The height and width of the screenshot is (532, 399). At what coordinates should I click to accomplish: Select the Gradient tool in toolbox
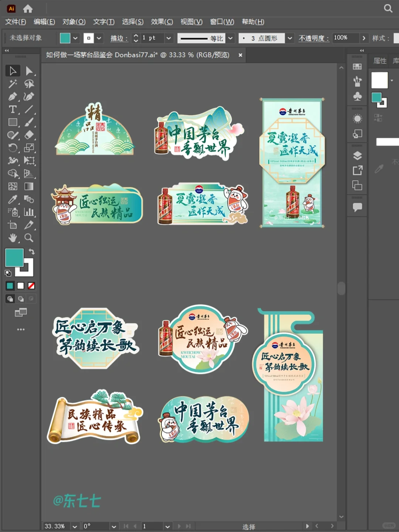click(29, 187)
